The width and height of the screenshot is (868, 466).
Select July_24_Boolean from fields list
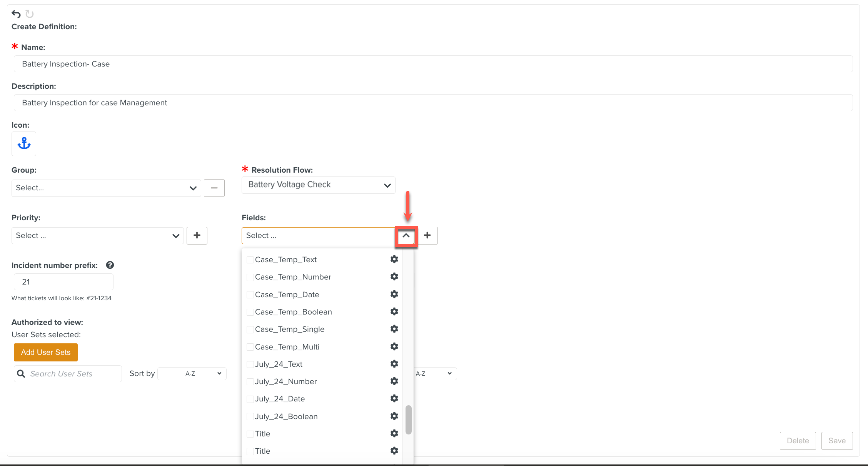click(x=286, y=416)
